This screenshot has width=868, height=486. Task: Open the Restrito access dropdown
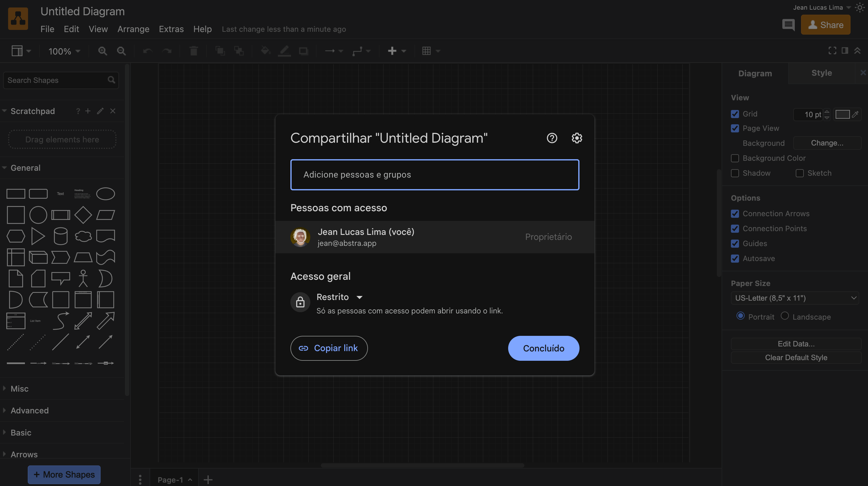point(339,297)
